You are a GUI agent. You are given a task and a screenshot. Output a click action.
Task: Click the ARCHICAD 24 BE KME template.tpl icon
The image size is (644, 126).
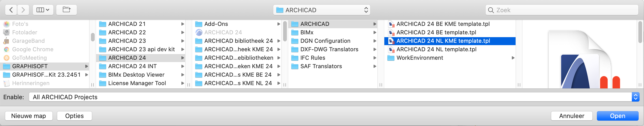[x=391, y=24]
